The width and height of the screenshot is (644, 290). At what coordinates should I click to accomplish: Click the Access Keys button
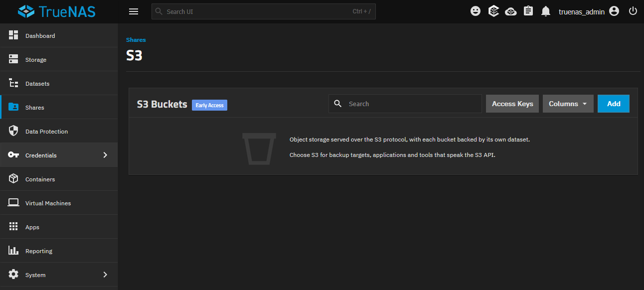pyautogui.click(x=512, y=104)
